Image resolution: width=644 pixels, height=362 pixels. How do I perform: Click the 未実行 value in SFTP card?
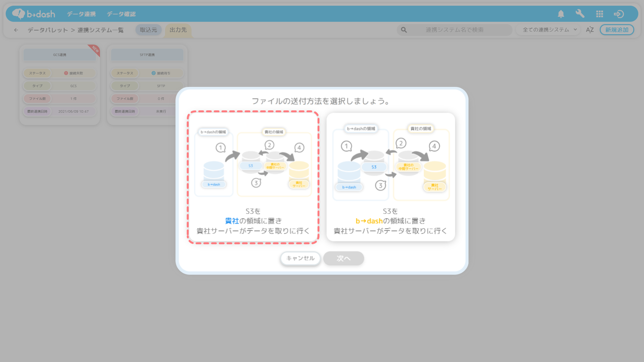click(x=161, y=111)
